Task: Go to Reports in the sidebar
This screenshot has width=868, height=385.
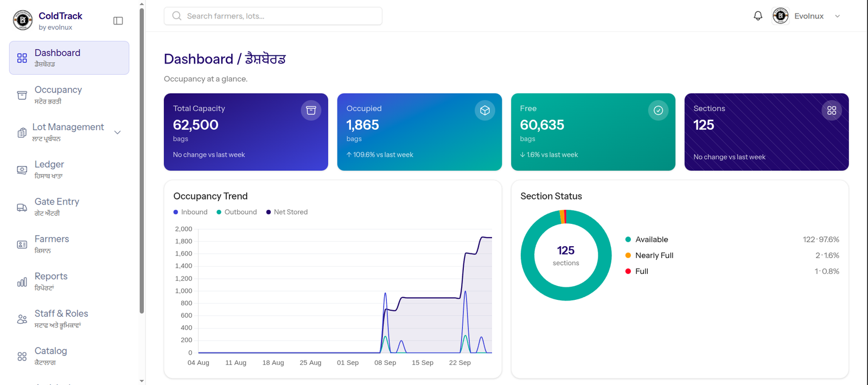Action: click(69, 281)
